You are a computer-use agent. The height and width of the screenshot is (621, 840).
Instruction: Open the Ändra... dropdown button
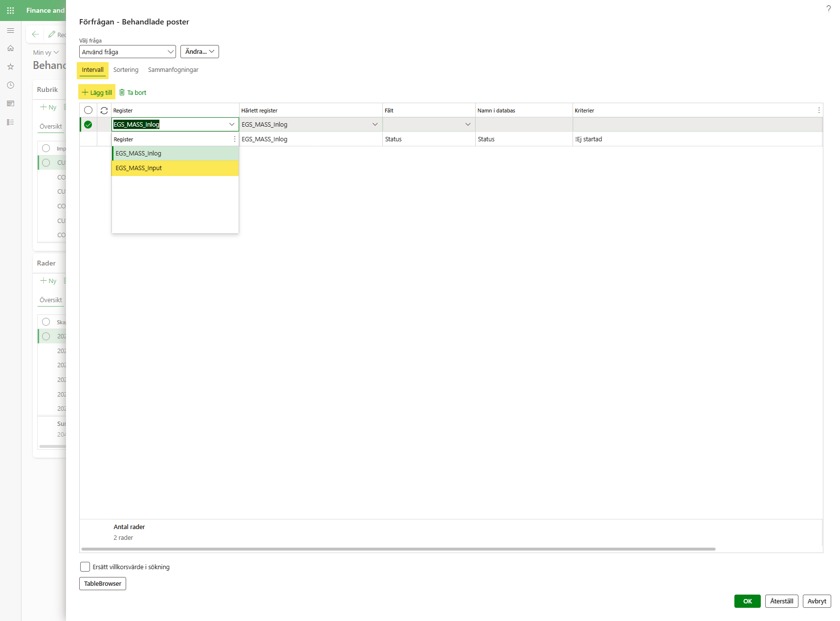tap(199, 52)
